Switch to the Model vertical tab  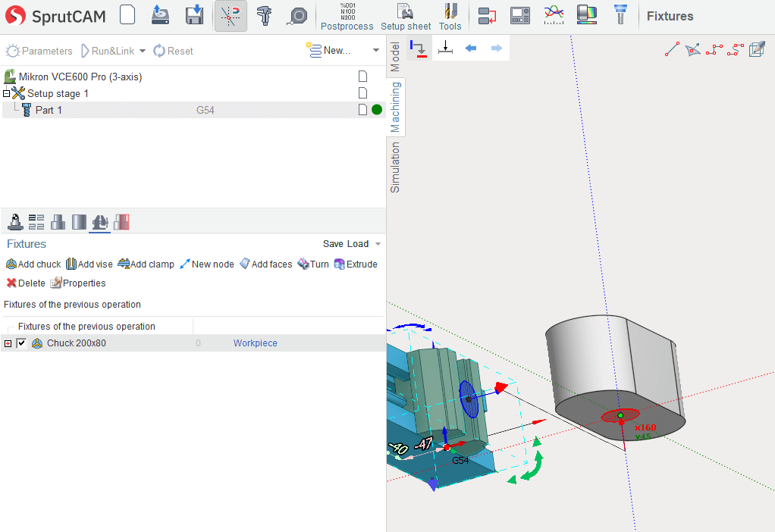pyautogui.click(x=395, y=57)
